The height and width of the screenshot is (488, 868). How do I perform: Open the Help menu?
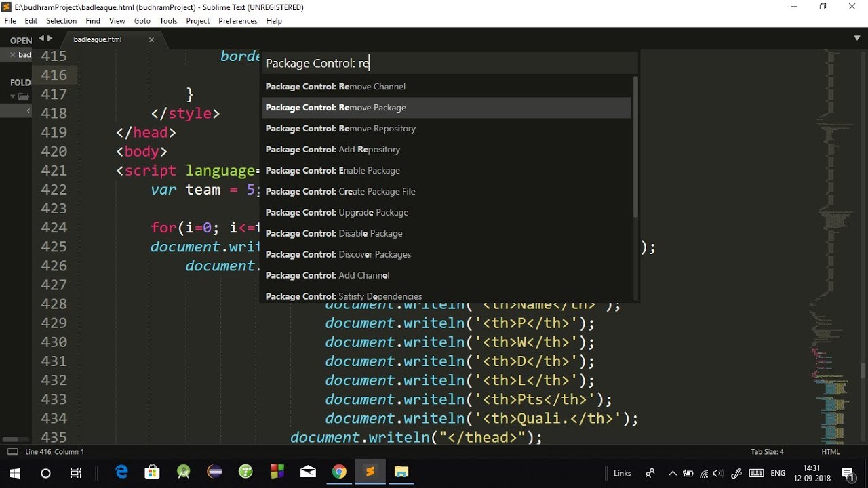(x=274, y=21)
